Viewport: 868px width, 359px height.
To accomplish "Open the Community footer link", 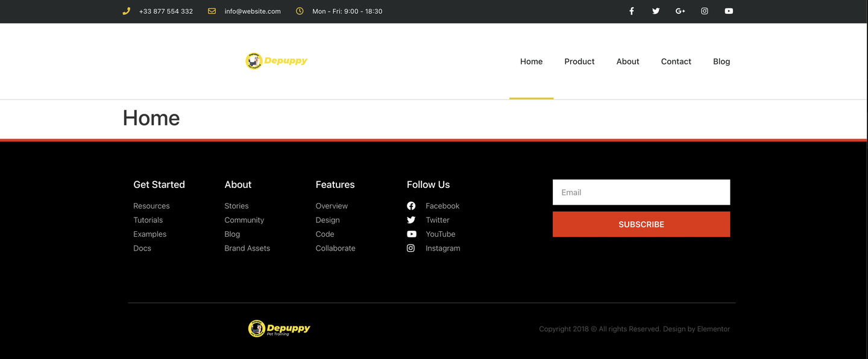I will [x=244, y=220].
